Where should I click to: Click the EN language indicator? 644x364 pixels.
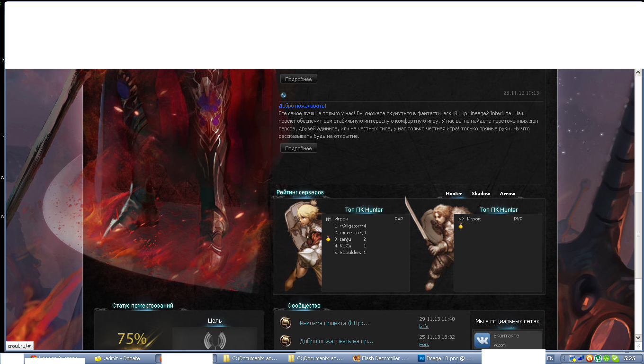[550, 359]
